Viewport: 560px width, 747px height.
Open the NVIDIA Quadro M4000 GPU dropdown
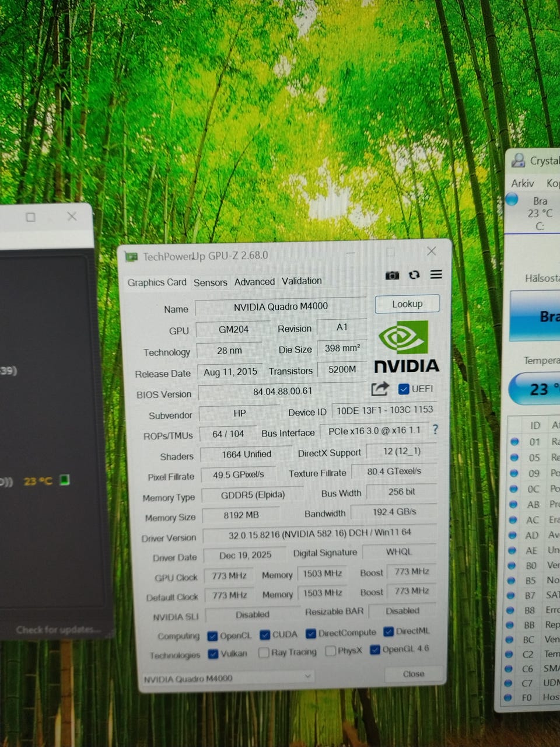228,678
